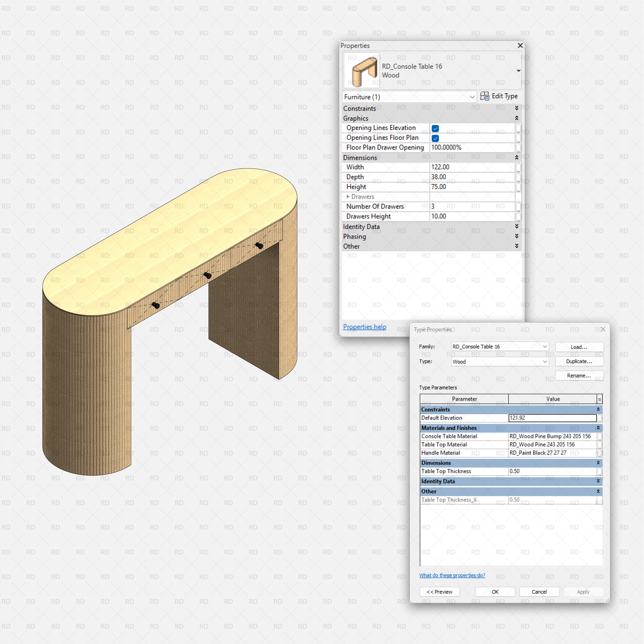Collapse the Graphics section
The width and height of the screenshot is (644, 644).
point(516,118)
